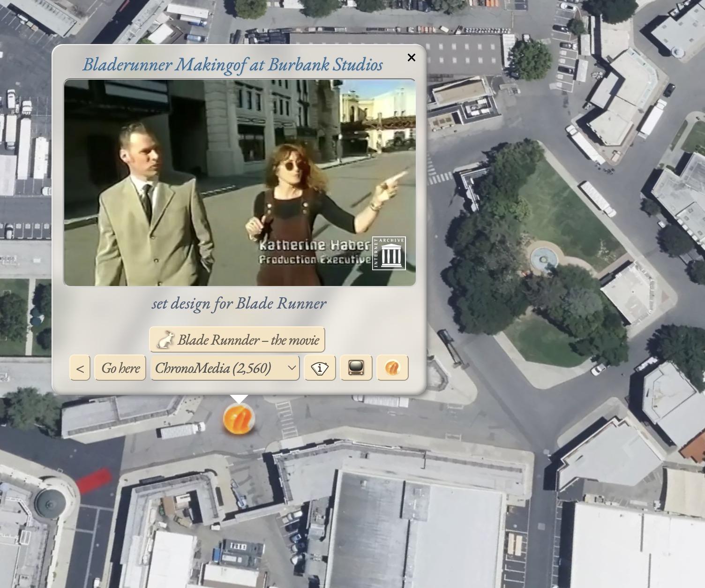This screenshot has width=705, height=588.
Task: Click the red painted marking on the road
Action: coord(94,481)
